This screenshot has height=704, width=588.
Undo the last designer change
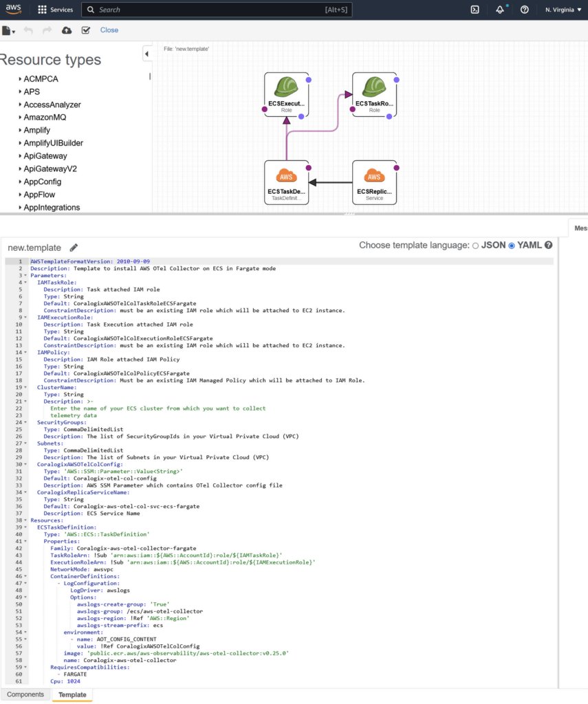point(28,30)
